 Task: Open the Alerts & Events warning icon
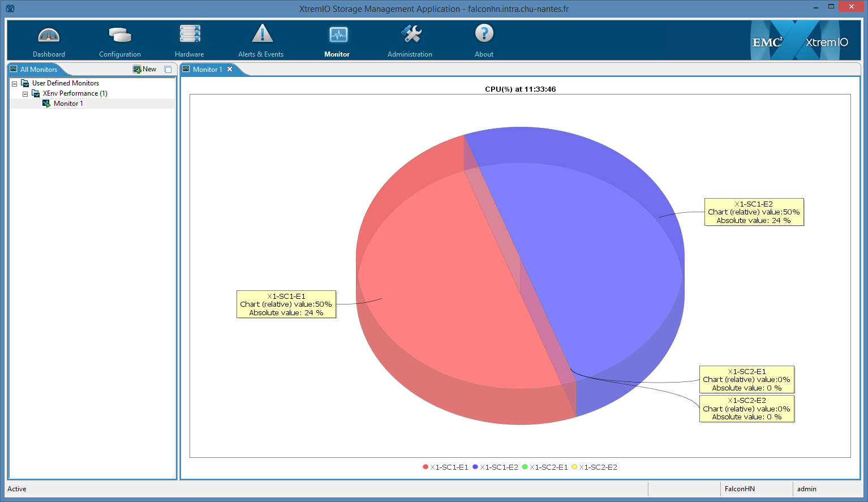[x=262, y=34]
